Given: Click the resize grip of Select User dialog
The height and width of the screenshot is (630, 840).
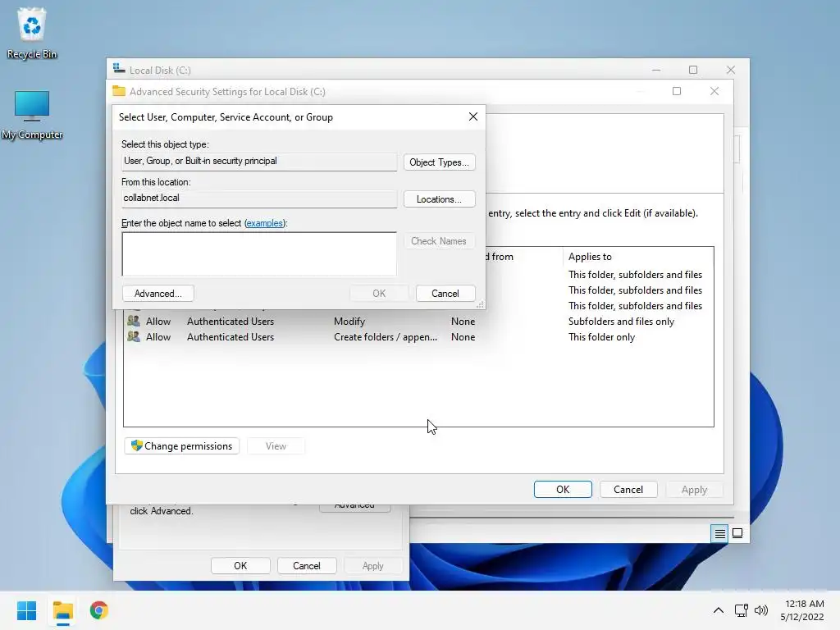Looking at the screenshot, I should [481, 304].
